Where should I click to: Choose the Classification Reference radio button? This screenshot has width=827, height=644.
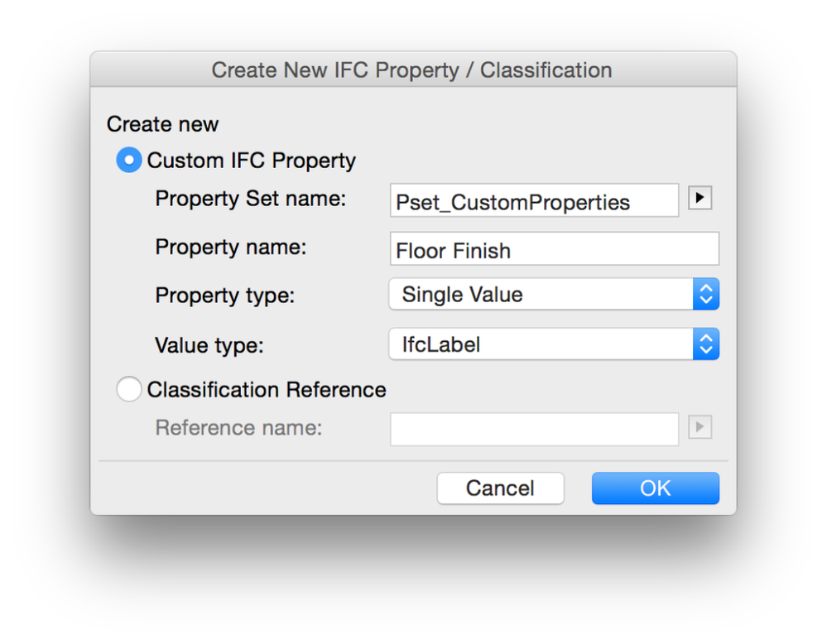(x=129, y=389)
